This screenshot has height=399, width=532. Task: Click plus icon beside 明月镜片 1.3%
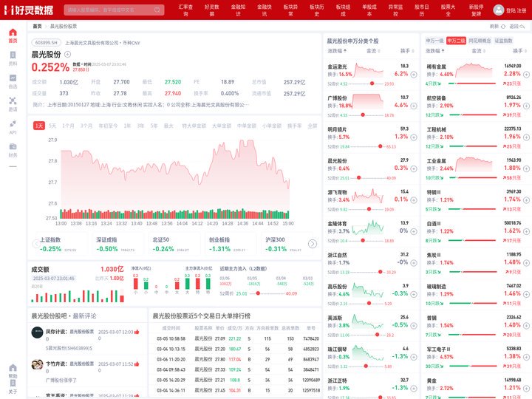(x=414, y=137)
